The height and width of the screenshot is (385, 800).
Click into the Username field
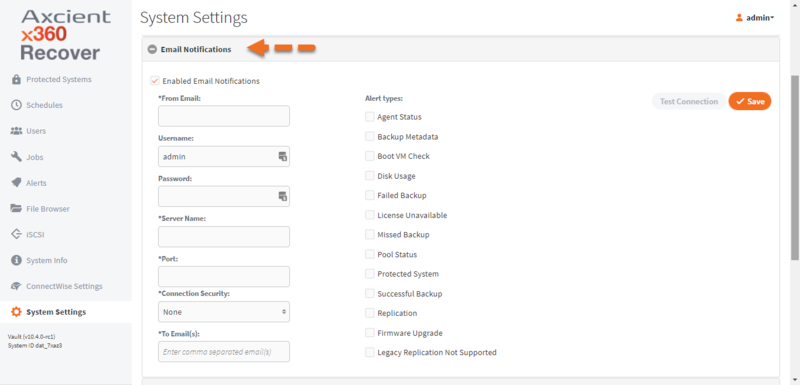(x=224, y=157)
